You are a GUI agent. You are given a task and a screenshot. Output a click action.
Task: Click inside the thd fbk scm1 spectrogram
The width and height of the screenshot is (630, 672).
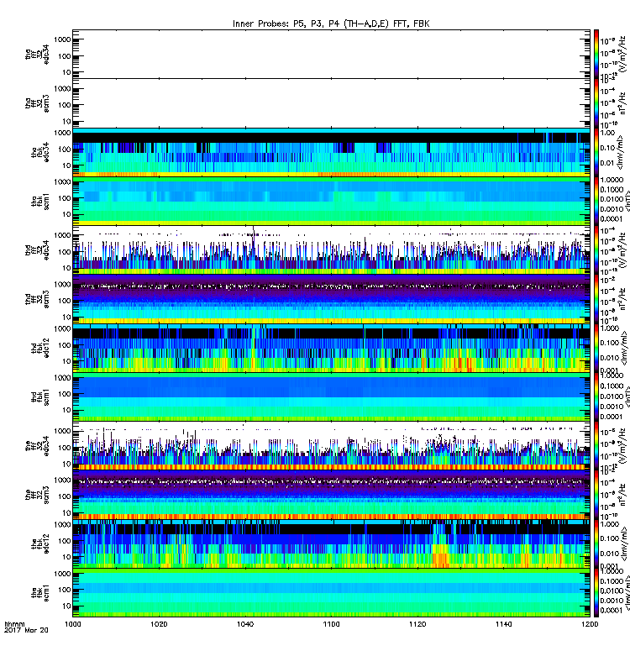[x=331, y=397]
